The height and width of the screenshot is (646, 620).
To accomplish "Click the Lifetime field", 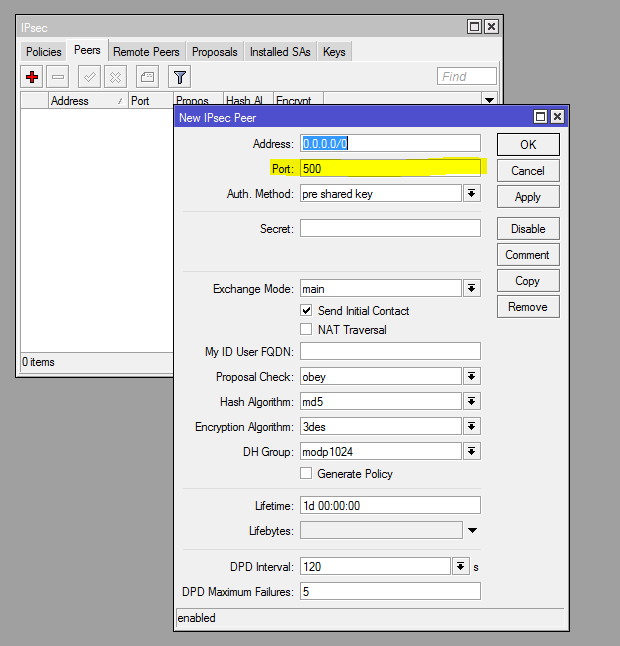I will [x=390, y=505].
